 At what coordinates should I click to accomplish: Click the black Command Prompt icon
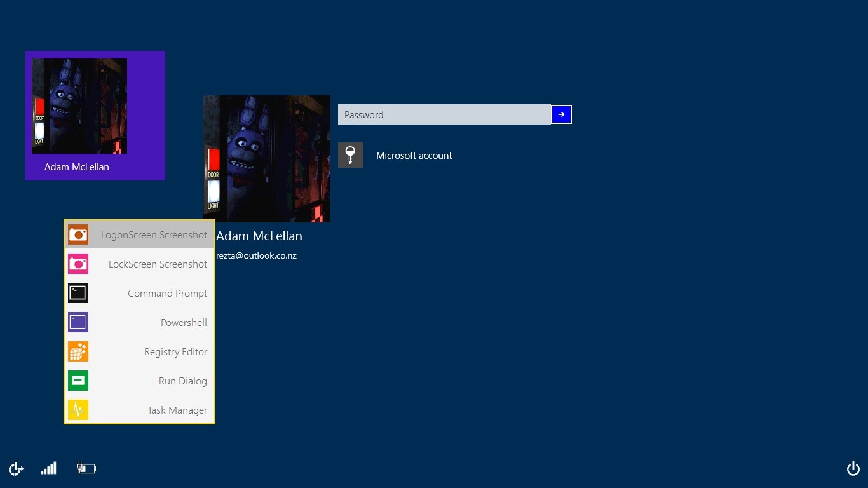click(78, 293)
